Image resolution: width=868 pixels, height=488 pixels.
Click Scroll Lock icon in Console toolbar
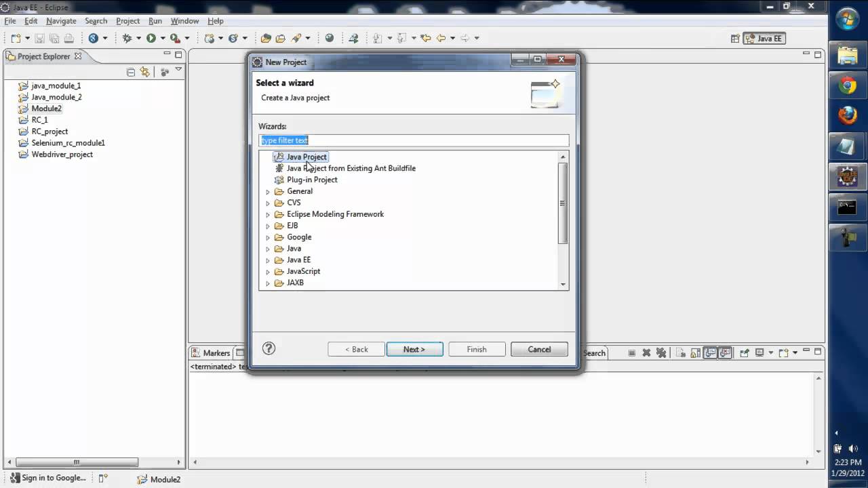pyautogui.click(x=696, y=352)
